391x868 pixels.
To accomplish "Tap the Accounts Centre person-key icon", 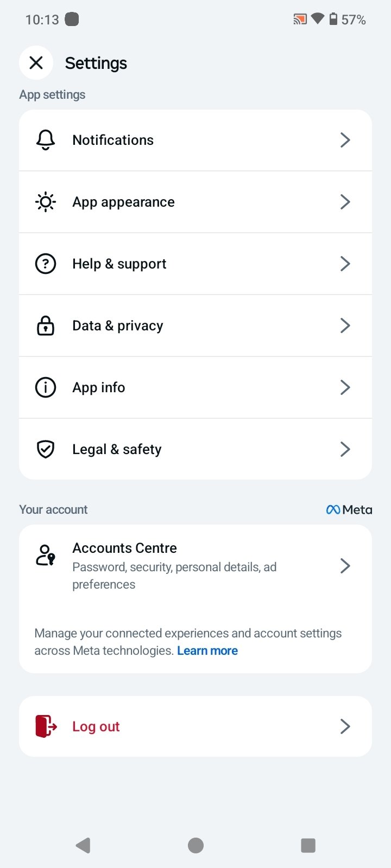I will pyautogui.click(x=46, y=556).
